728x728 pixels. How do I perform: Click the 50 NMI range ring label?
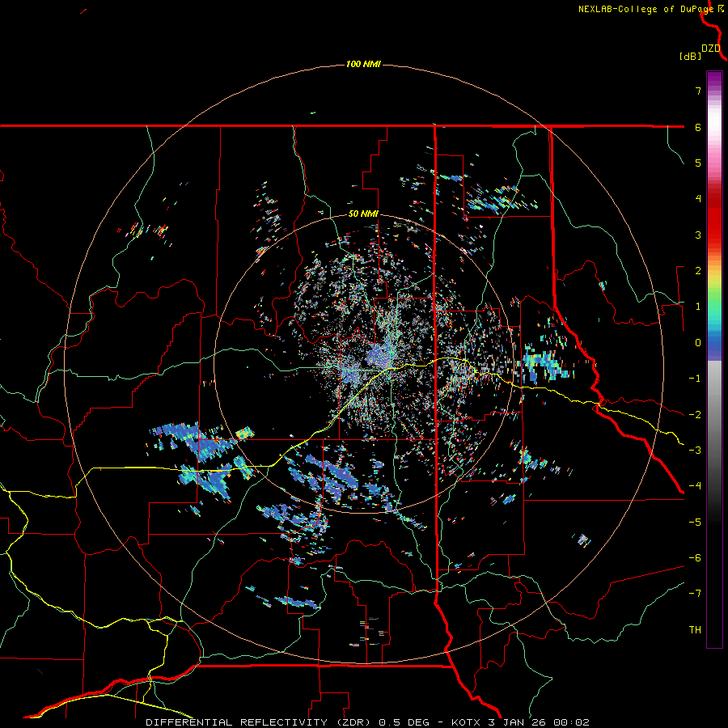click(x=363, y=214)
